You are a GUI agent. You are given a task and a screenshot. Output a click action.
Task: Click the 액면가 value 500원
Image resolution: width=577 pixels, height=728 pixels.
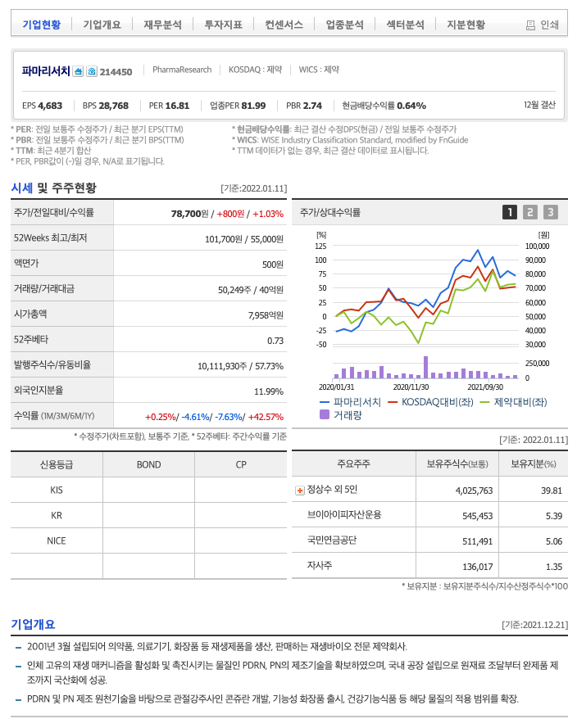coord(273,265)
